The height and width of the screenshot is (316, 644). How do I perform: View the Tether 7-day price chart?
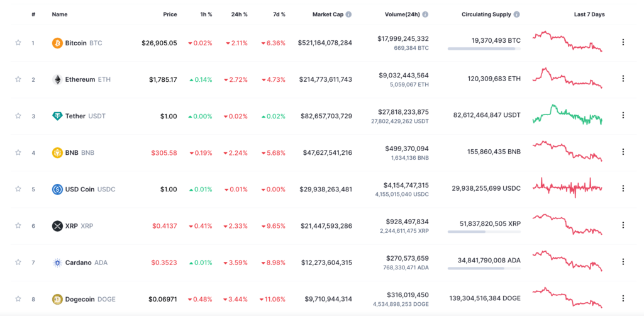click(x=567, y=116)
